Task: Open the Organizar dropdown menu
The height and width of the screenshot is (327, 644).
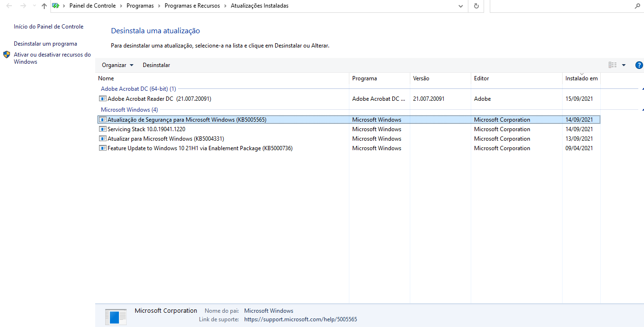Action: point(118,65)
